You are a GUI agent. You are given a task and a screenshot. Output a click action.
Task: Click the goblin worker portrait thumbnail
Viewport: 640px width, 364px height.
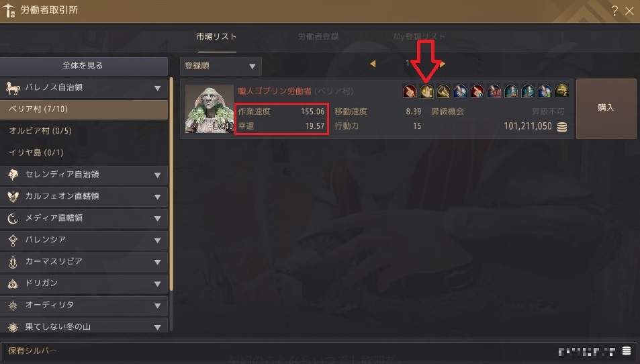(210, 109)
